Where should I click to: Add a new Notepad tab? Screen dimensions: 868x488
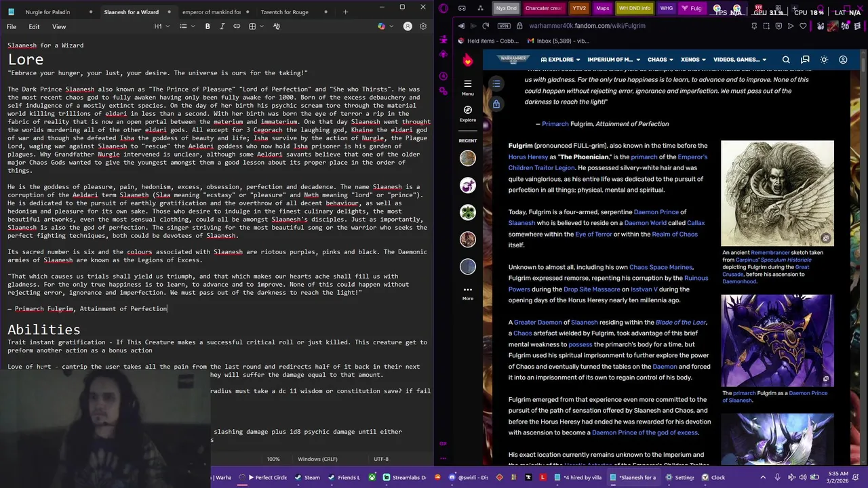click(345, 12)
